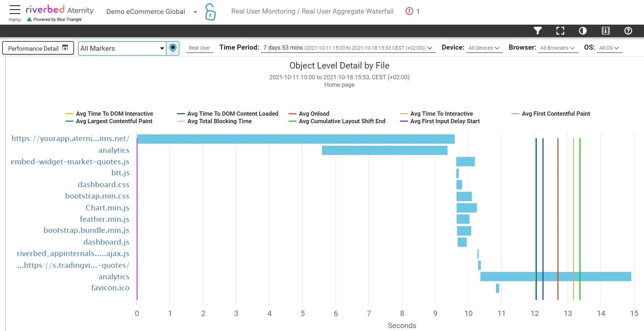644x331 pixels.
Task: Hide the Avg Time To Interactive series
Action: pos(441,114)
